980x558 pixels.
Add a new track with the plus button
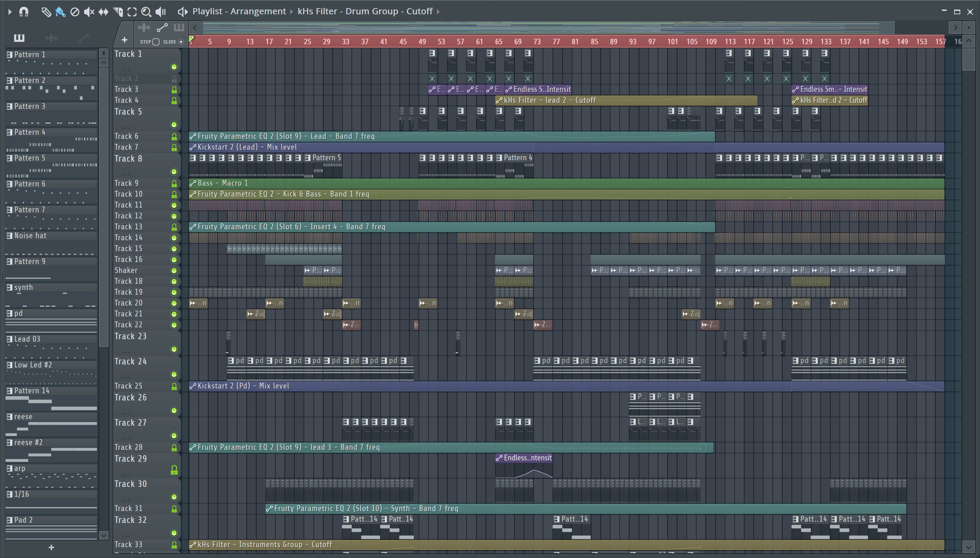[124, 40]
